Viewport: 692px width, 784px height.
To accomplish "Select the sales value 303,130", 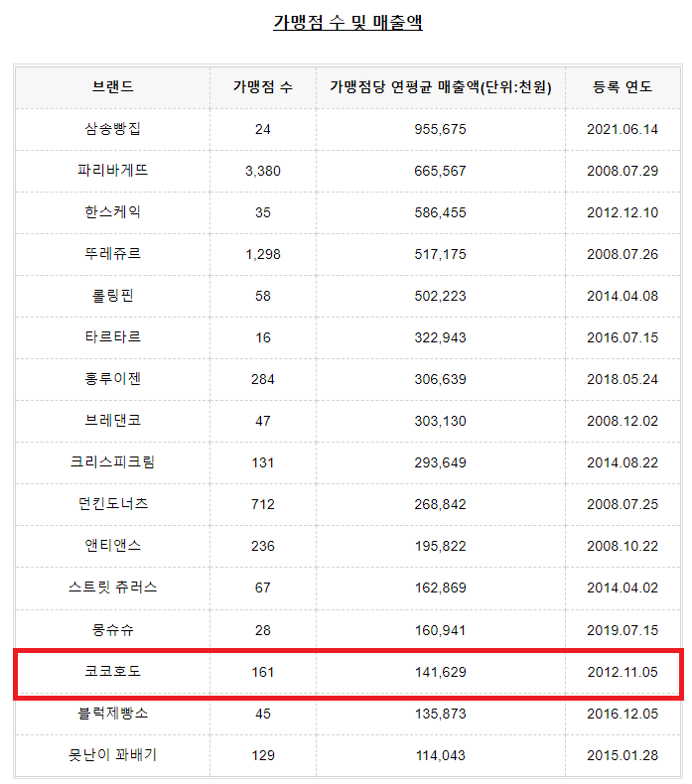I will coord(440,421).
